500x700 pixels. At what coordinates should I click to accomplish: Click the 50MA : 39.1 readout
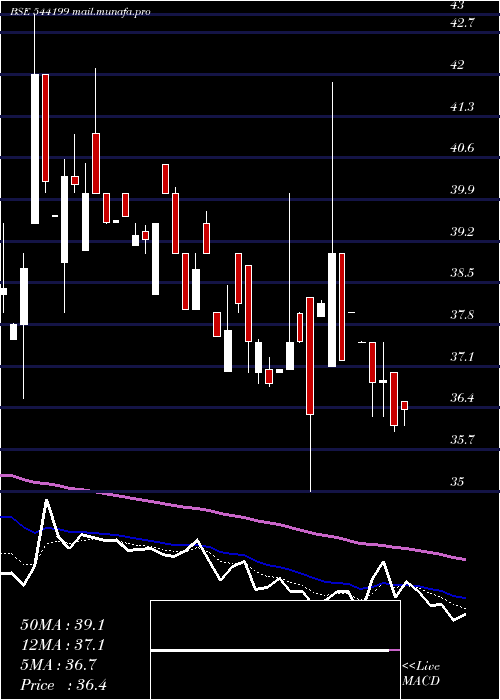pos(62,625)
